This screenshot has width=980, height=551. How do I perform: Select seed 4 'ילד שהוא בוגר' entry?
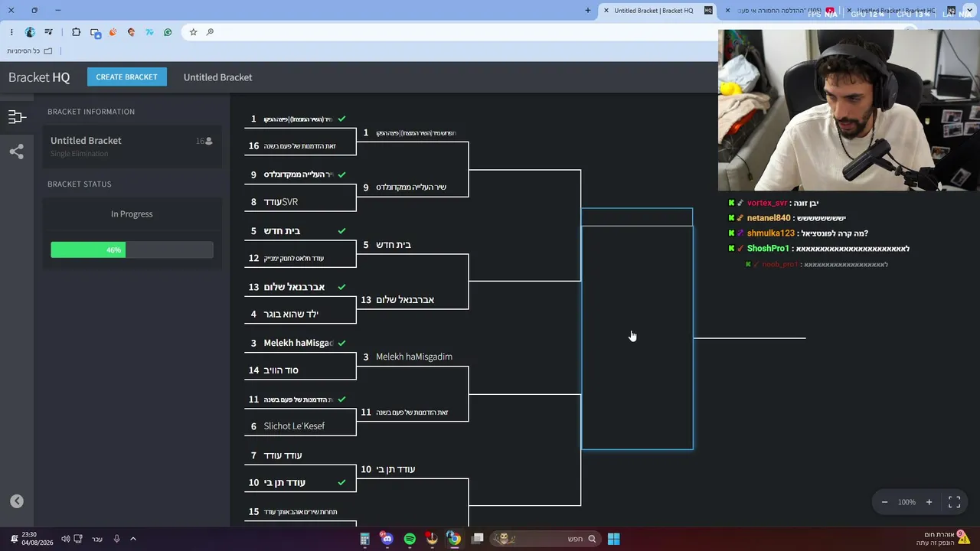(x=300, y=314)
